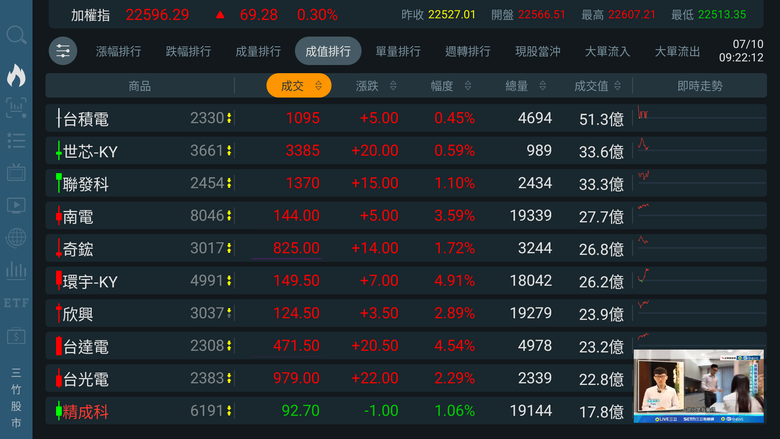Viewport: 780px width, 439px height.
Task: Open the 聯發科 stock row
Action: (406, 183)
